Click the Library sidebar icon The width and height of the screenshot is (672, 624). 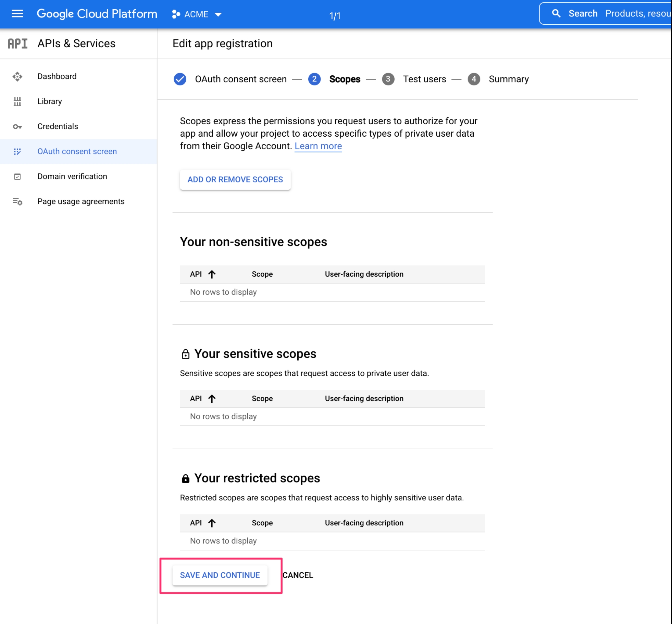tap(17, 101)
